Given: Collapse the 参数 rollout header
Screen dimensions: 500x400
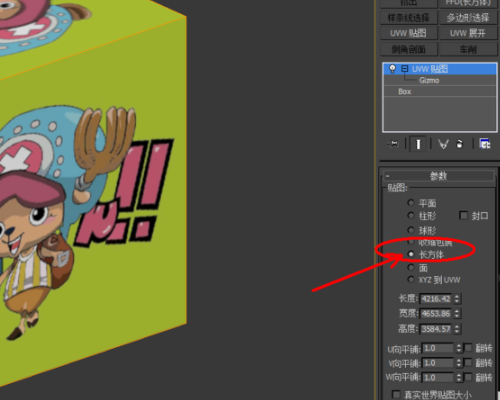Looking at the screenshot, I should tap(439, 176).
